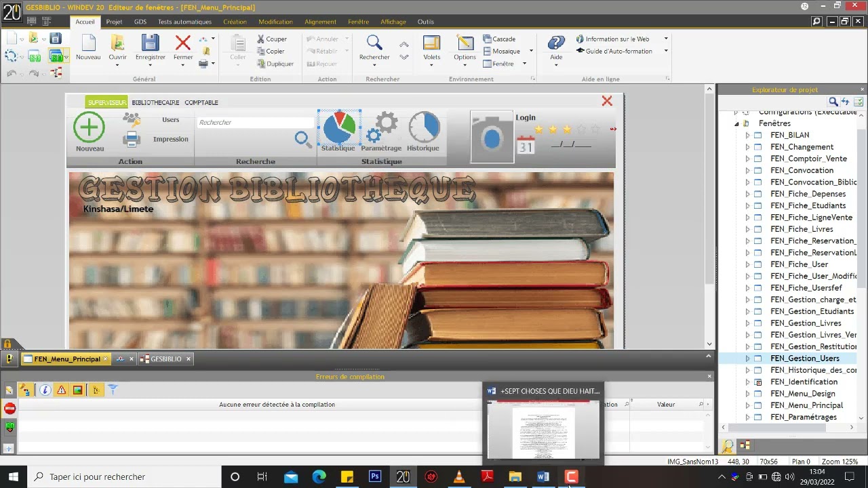868x488 pixels.
Task: Switch to the Projet ribbon tab
Action: coord(114,22)
